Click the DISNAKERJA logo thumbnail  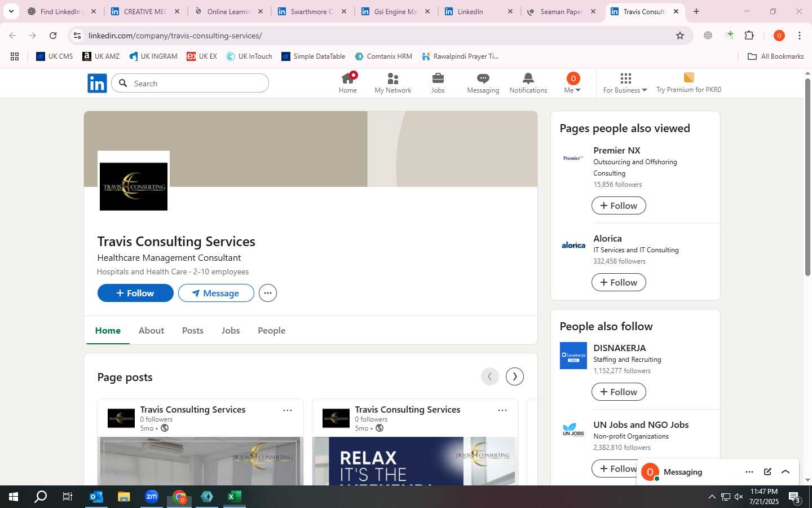tap(573, 356)
